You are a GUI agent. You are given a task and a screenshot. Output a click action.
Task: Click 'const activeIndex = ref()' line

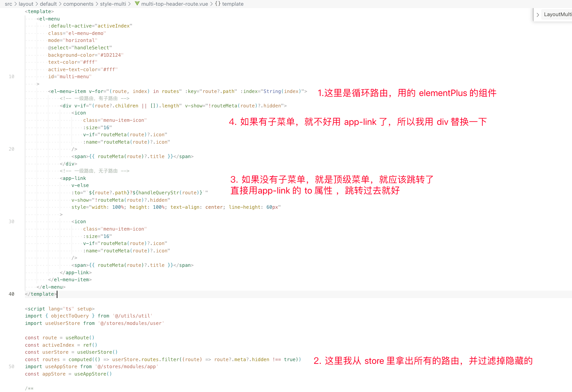[61, 345]
